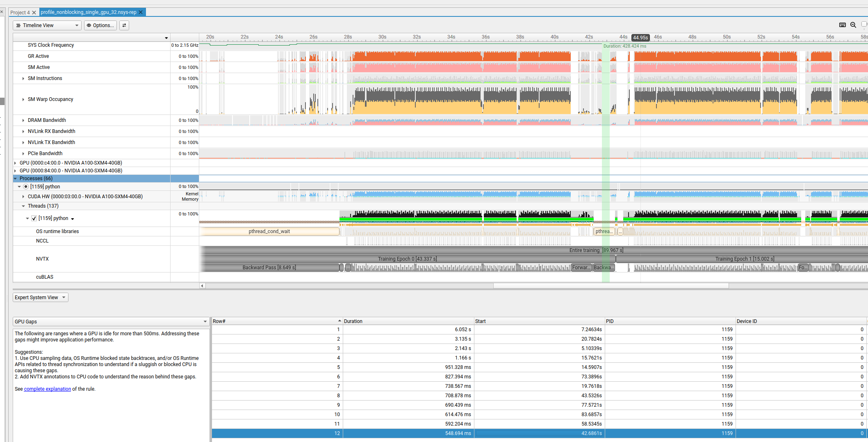Click the zoom out magnifier icon
This screenshot has width=868, height=442.
click(x=853, y=25)
